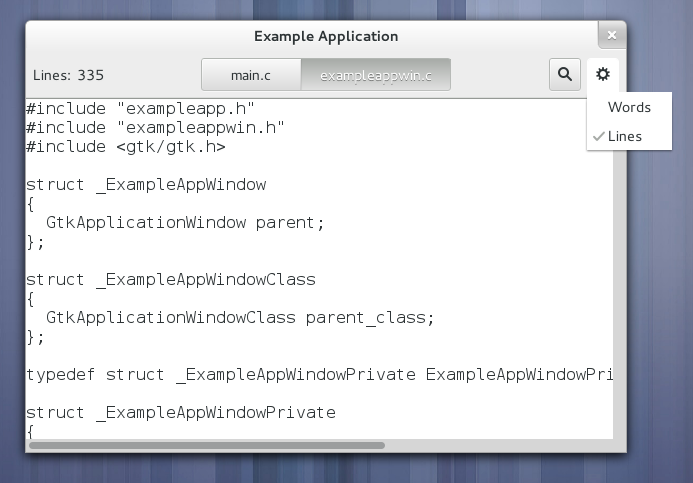Switch to the main.c tab
Image resolution: width=693 pixels, height=483 pixels.
tap(251, 75)
